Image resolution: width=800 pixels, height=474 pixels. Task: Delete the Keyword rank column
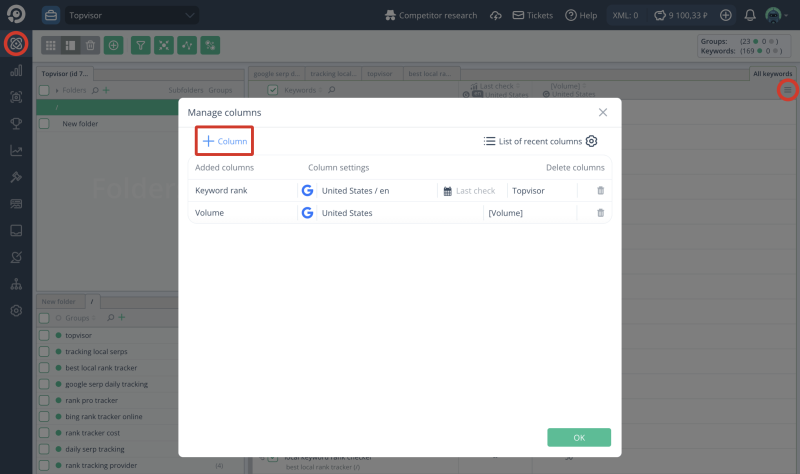point(601,190)
